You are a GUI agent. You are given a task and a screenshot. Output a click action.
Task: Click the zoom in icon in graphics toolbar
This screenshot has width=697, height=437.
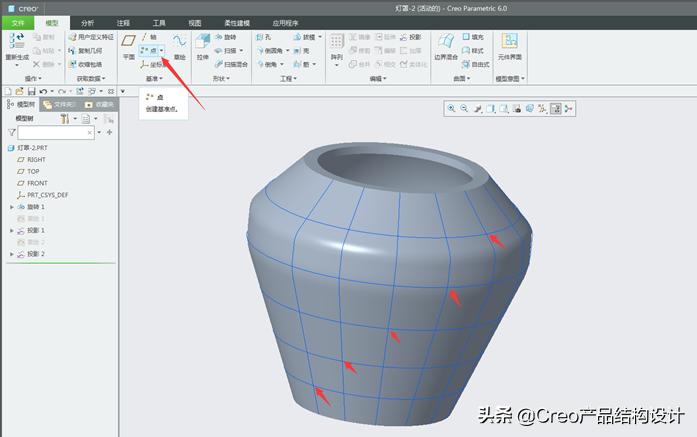pyautogui.click(x=452, y=108)
